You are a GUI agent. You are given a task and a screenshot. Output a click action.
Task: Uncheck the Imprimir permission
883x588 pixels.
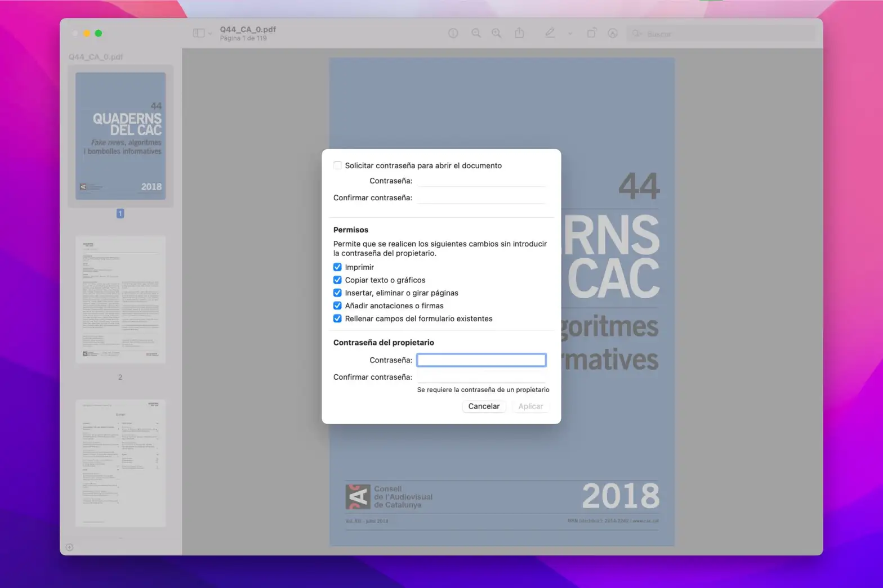click(337, 267)
